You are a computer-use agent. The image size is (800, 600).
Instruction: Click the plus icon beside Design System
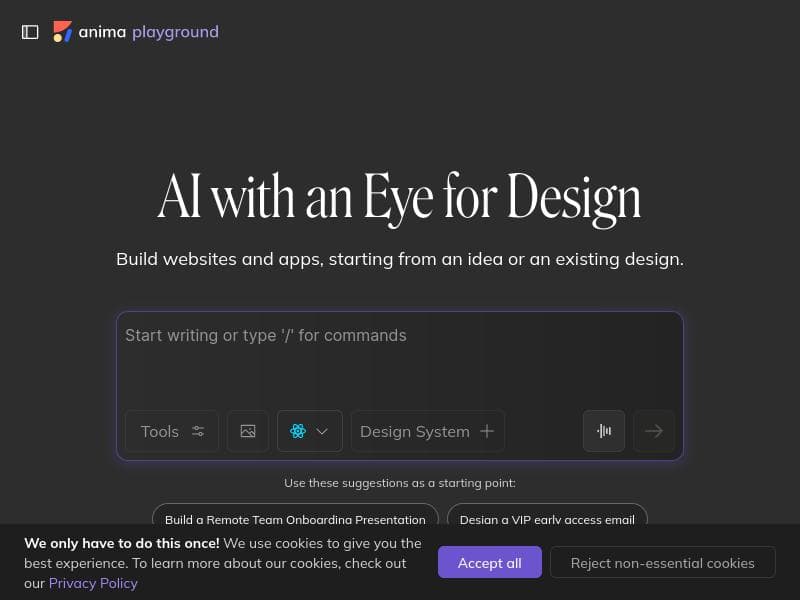[487, 431]
